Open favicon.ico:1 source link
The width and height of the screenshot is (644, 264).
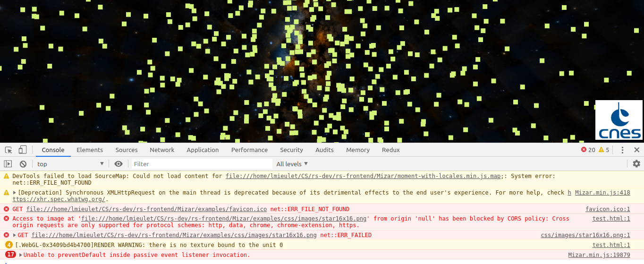(x=608, y=209)
